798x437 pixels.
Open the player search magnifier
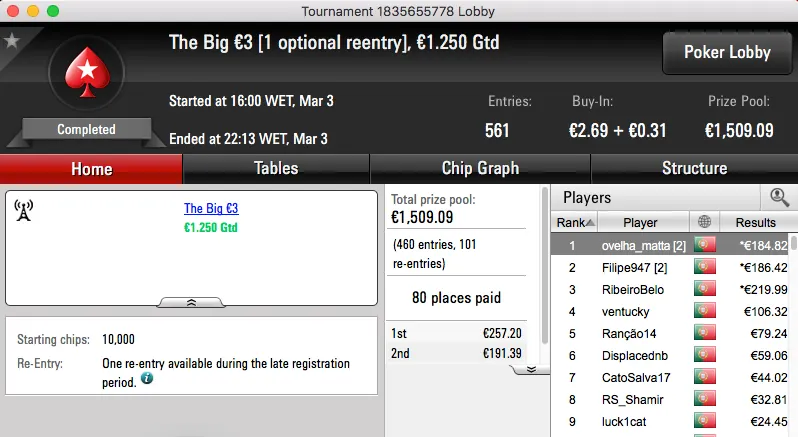779,197
